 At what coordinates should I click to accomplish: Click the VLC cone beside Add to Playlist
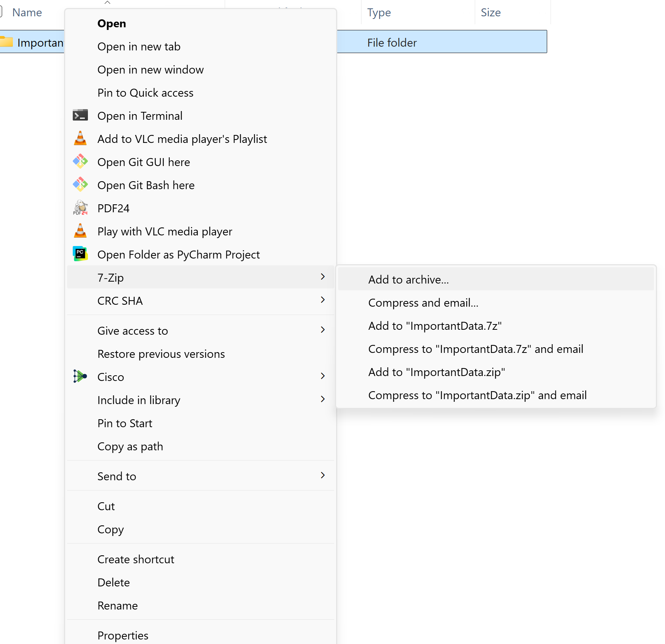tap(80, 139)
